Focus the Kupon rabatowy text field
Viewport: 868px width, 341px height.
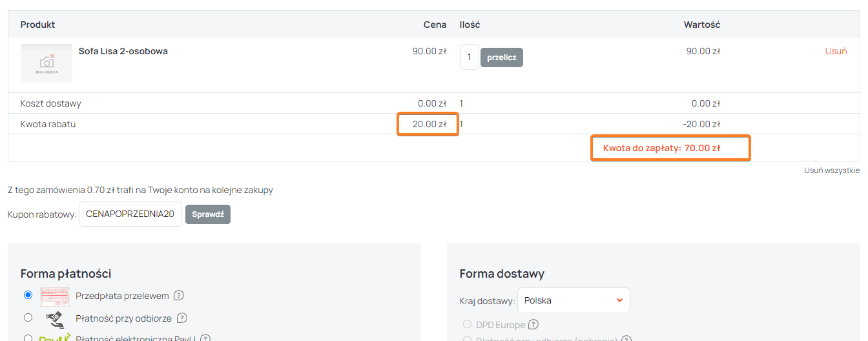coord(130,214)
